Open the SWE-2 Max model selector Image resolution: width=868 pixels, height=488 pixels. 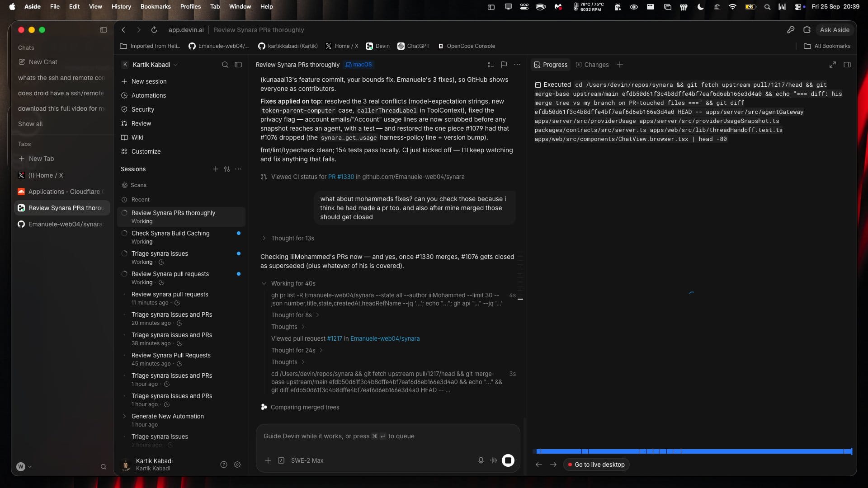[x=307, y=460]
